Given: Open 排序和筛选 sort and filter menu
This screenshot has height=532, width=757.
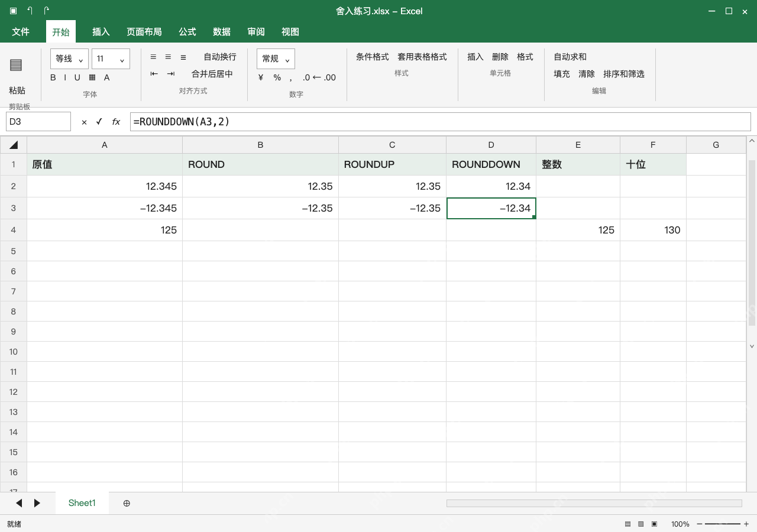Looking at the screenshot, I should (624, 74).
